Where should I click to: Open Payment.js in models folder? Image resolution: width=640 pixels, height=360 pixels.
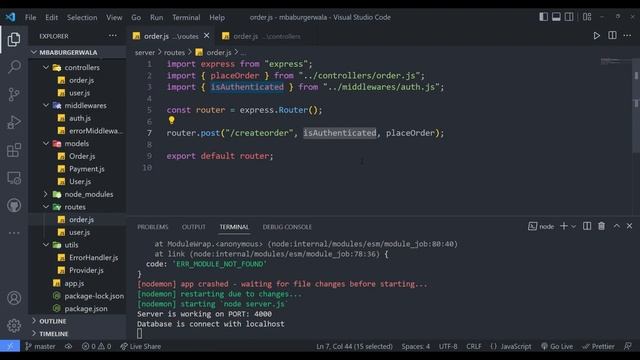(x=78, y=169)
